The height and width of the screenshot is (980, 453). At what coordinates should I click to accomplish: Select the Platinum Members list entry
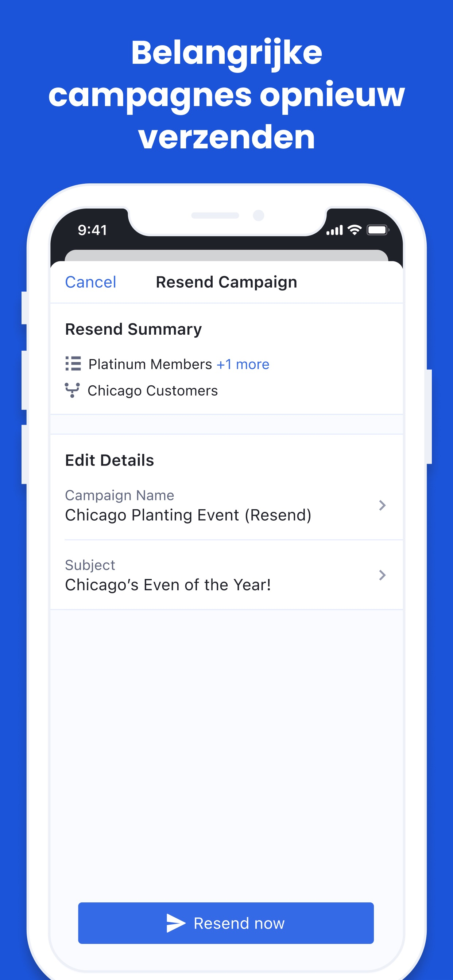click(150, 365)
